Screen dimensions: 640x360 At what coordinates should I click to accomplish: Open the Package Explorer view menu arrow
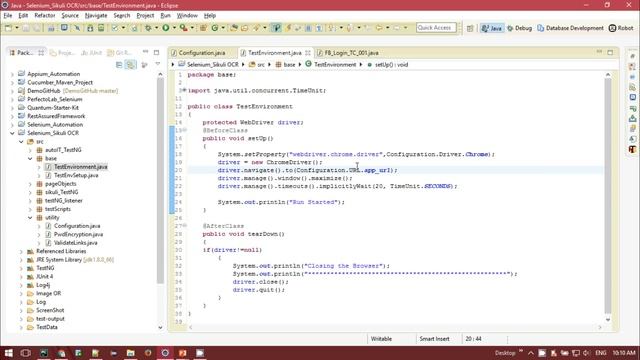point(158,64)
